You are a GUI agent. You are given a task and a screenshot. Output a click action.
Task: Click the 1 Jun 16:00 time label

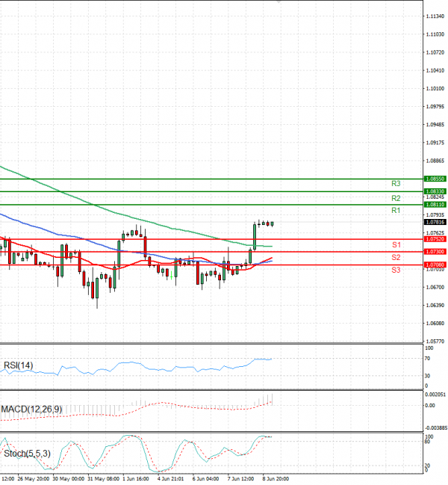(x=134, y=478)
